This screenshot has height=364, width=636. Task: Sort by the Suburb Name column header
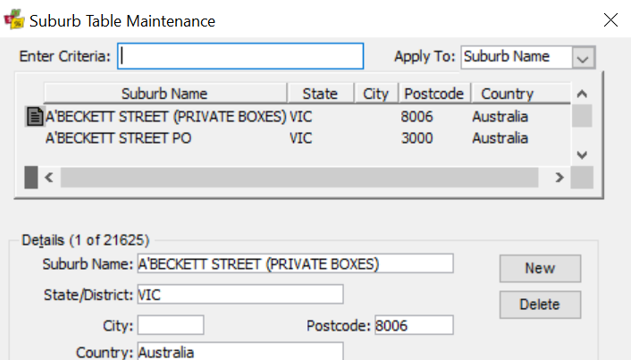[165, 93]
